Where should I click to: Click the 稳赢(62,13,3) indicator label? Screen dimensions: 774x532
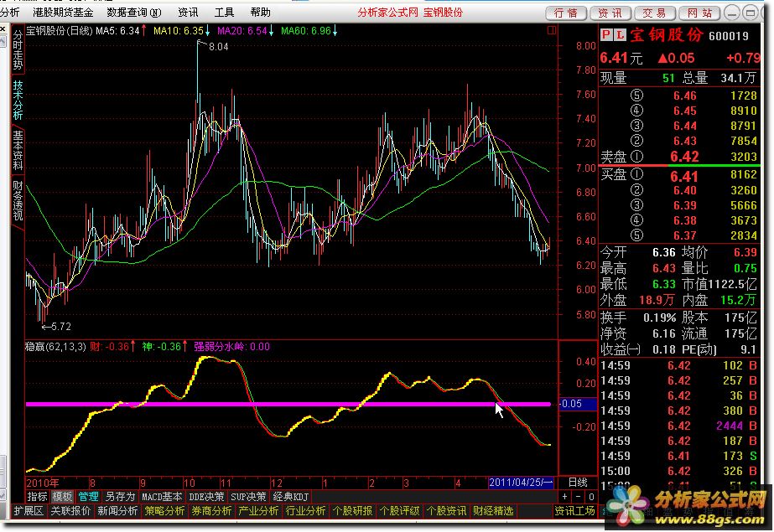(x=56, y=347)
